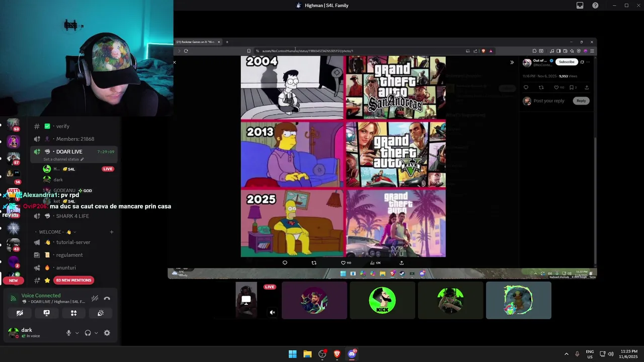The image size is (644, 362).
Task: Open Discord help question mark icon
Action: 595,6
